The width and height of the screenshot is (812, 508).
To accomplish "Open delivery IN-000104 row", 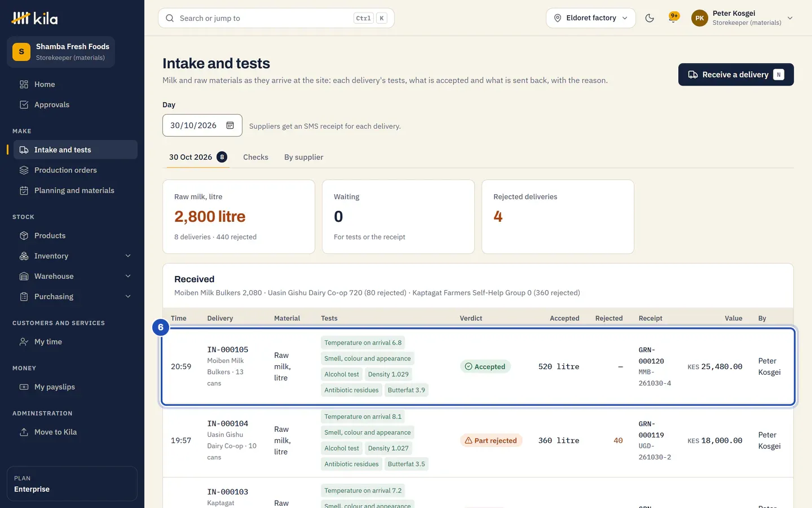I will pos(478,440).
